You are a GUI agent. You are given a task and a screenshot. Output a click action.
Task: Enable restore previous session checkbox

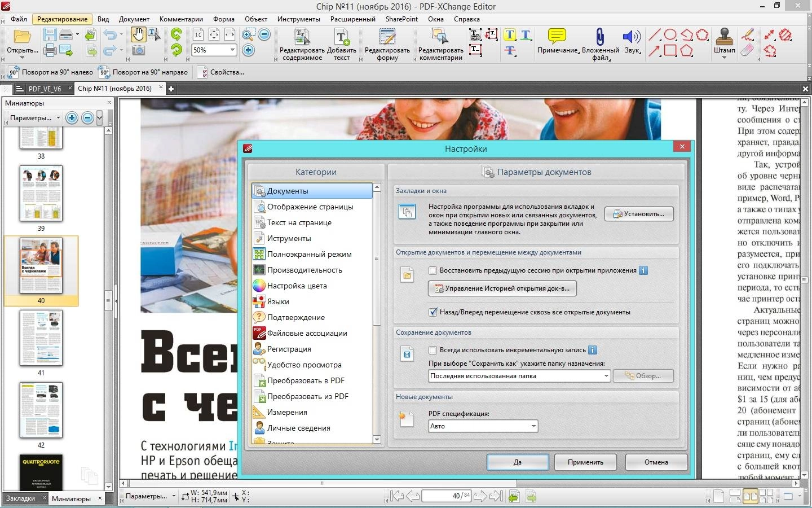[433, 270]
